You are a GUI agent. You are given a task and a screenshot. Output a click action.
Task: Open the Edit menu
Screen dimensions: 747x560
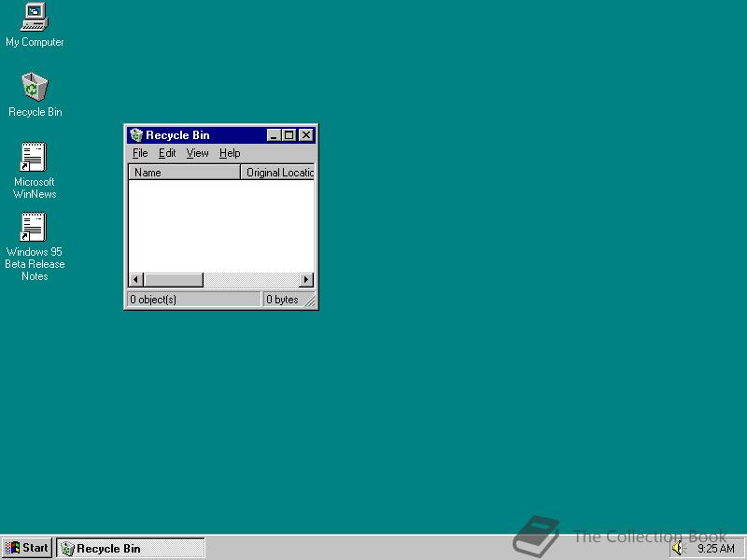pos(167,153)
